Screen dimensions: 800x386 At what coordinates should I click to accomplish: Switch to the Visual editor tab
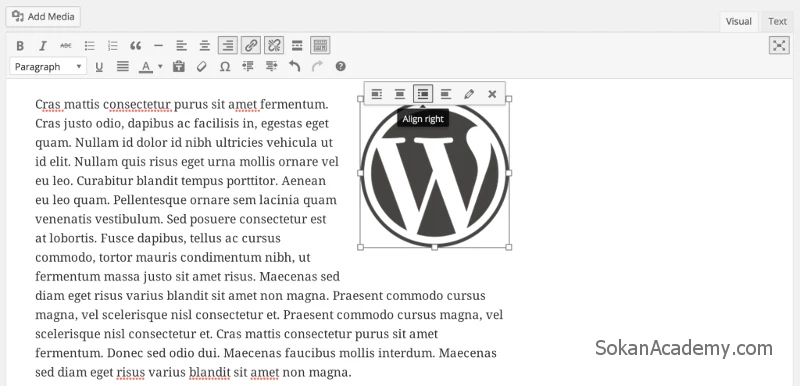coord(739,21)
